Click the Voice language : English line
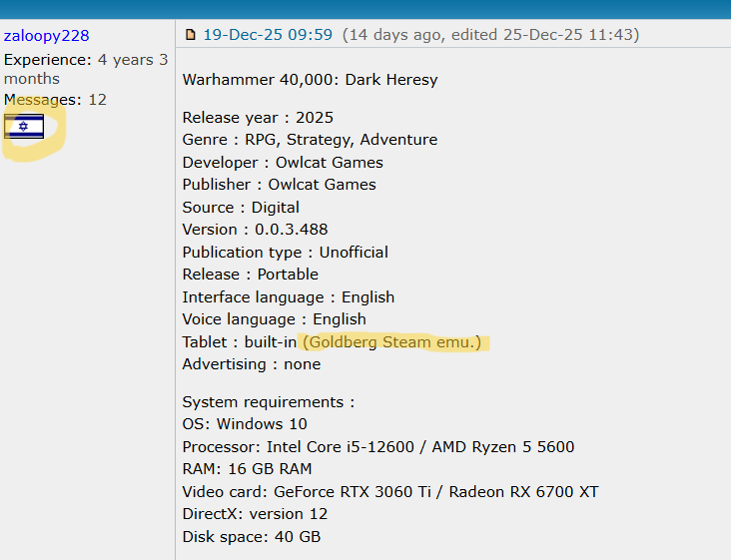731x560 pixels. coord(274,319)
